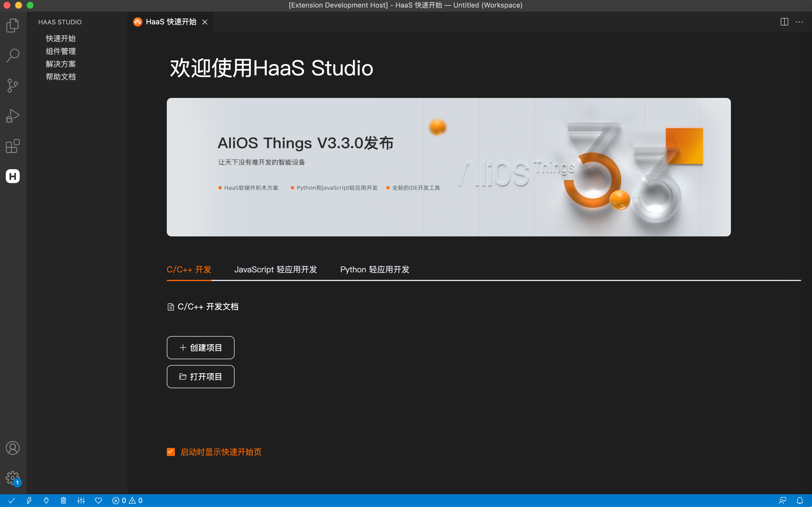Image resolution: width=812 pixels, height=507 pixels.
Task: Open serial port connection via plug icon
Action: [x=47, y=500]
